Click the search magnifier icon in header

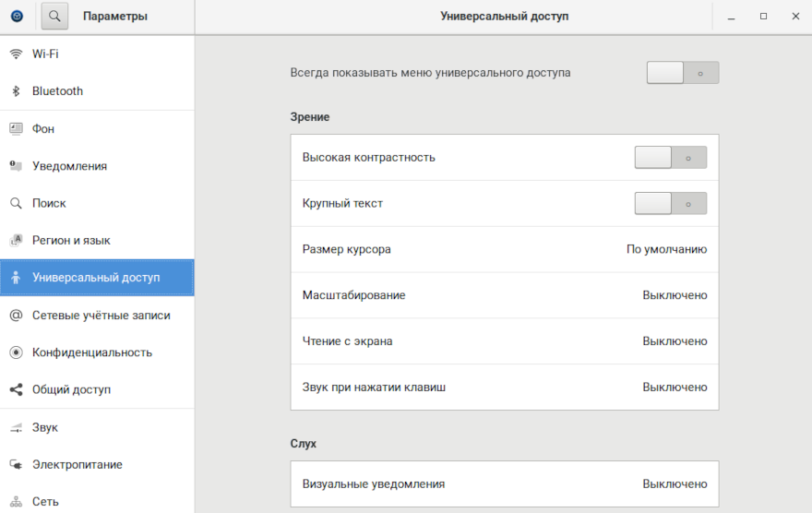pos(55,16)
